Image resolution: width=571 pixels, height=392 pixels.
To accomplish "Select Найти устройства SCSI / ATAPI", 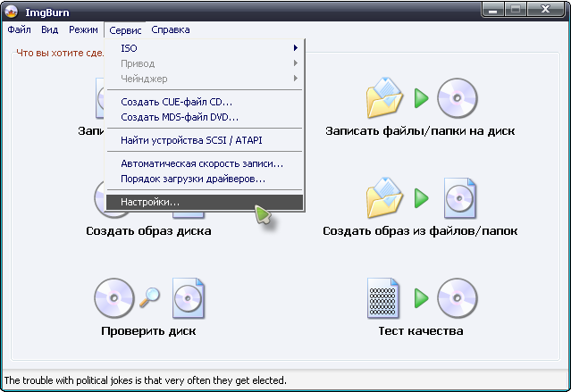I will [191, 140].
